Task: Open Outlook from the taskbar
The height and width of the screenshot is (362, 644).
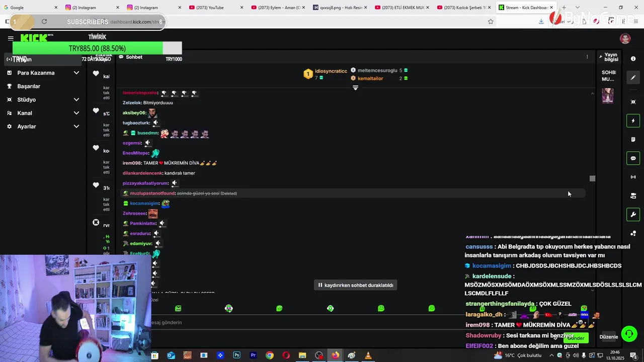Action: pos(171,355)
